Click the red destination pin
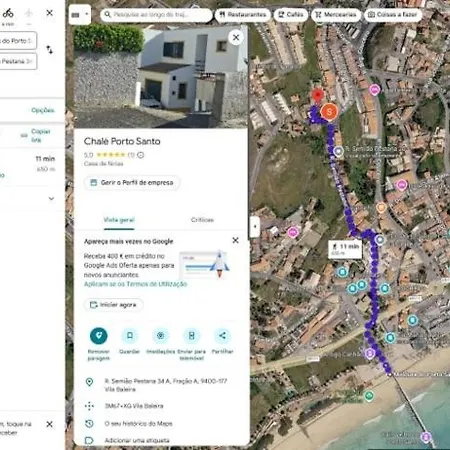 point(318,95)
